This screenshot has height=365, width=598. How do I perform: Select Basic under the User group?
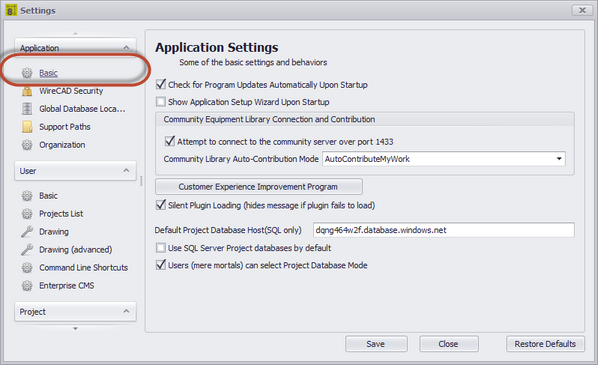tap(48, 196)
